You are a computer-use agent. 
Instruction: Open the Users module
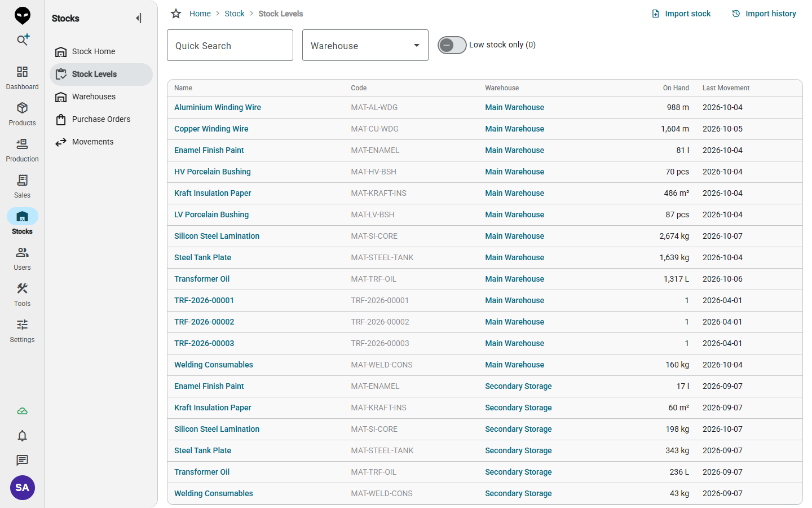[x=22, y=259]
